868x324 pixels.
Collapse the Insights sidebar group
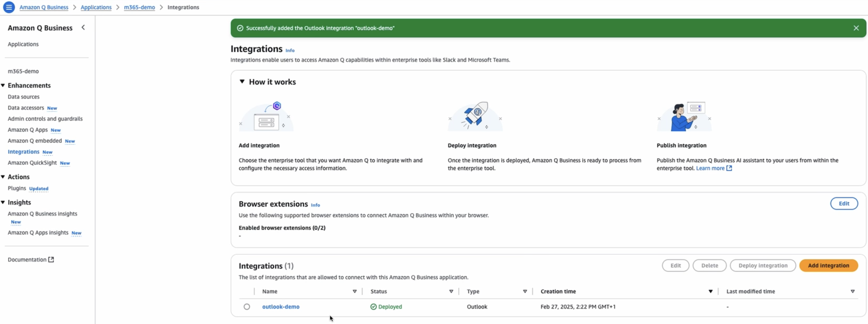pos(3,202)
